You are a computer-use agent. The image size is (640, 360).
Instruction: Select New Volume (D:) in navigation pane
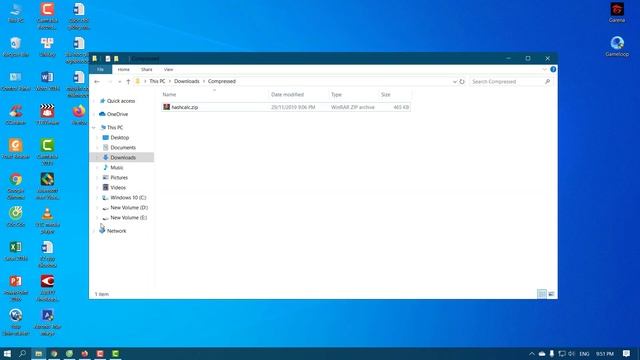pyautogui.click(x=129, y=207)
